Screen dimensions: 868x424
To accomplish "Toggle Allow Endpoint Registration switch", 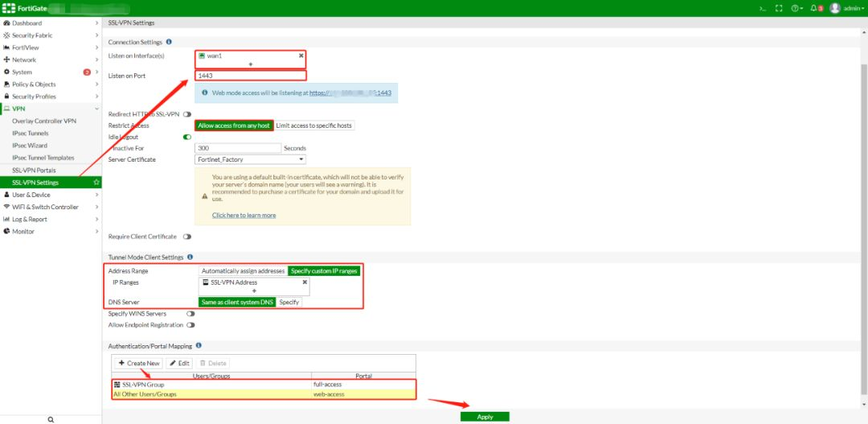I will [x=190, y=325].
